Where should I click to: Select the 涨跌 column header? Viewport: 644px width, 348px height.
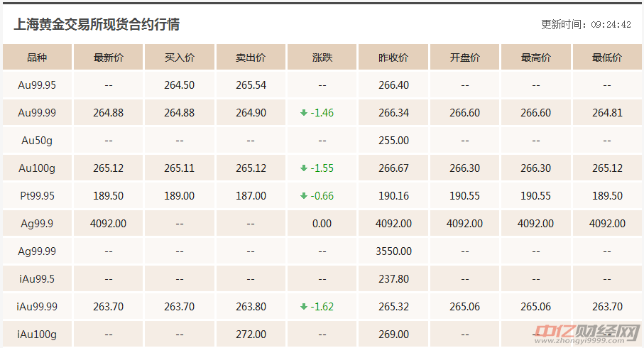click(322, 58)
